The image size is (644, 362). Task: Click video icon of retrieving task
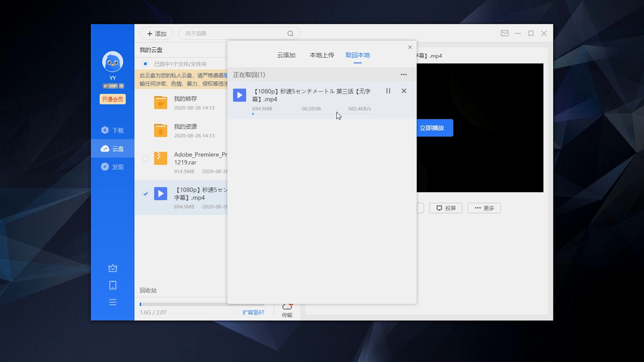[239, 95]
